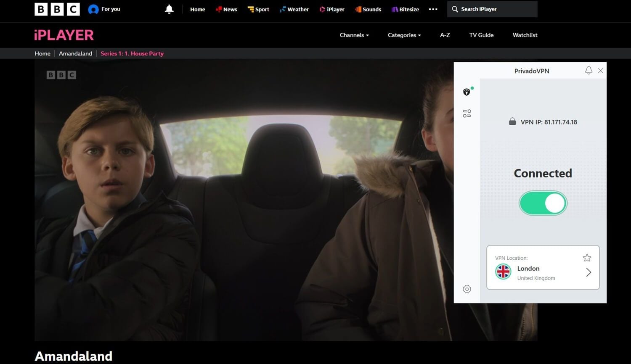The image size is (631, 364).
Task: Open PrivadoVPN notifications bell
Action: pyautogui.click(x=589, y=71)
